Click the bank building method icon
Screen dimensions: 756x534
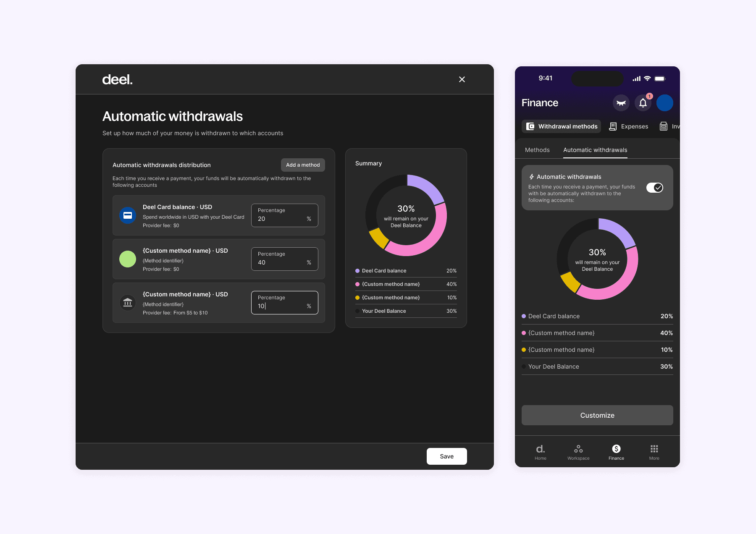(128, 303)
